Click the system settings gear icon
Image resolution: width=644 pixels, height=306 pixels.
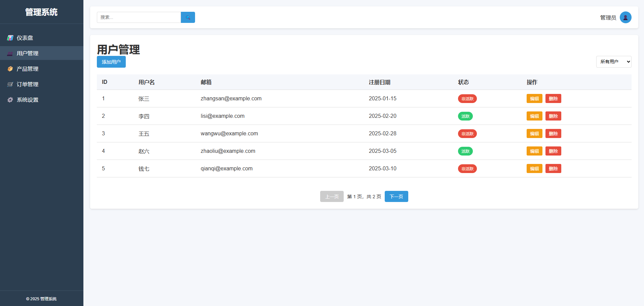(10, 100)
